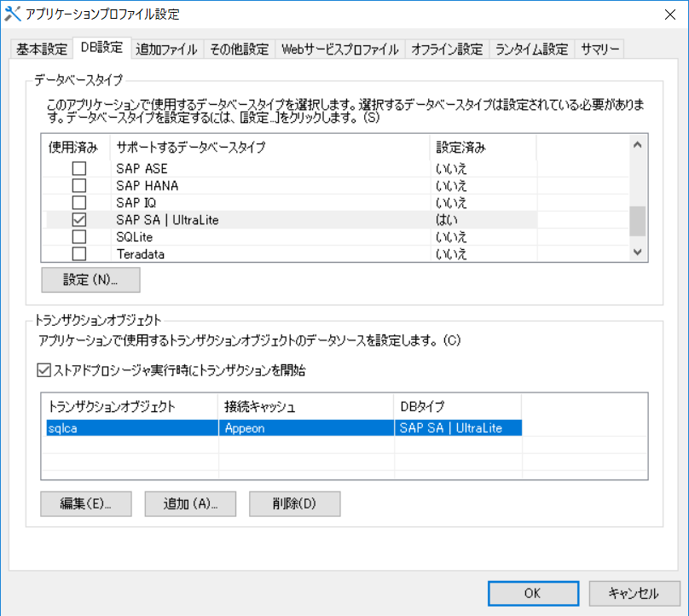689x616 pixels.
Task: Check the SAP IQ database type
Action: (79, 202)
